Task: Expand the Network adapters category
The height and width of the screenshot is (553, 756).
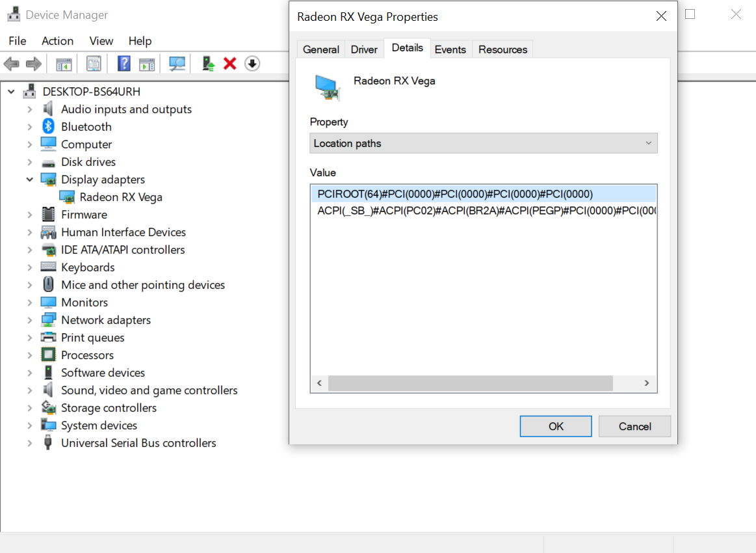Action: [31, 319]
